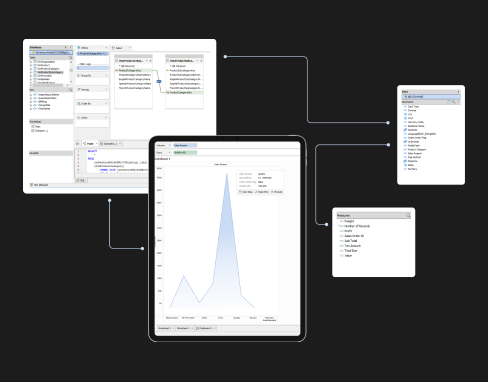This screenshot has width=488, height=382.
Task: Close the left table box in diagram
Action: pos(150,61)
